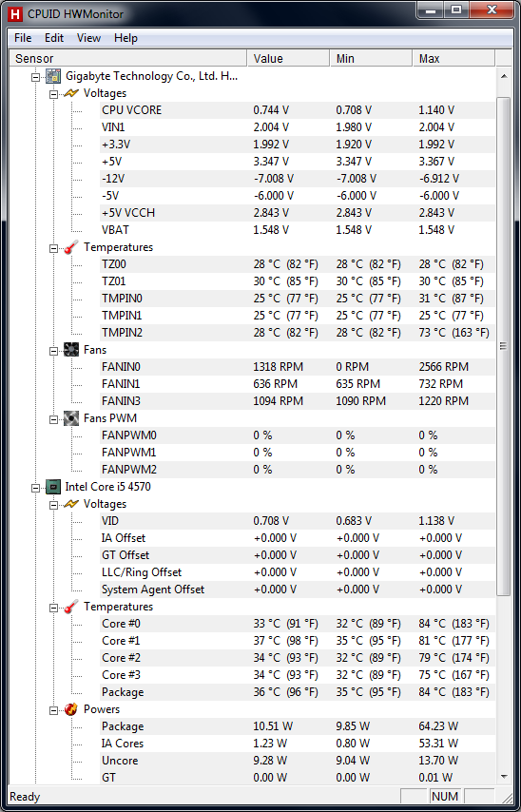Click the lightning bolt icon beside Gigabyte Voltages

pyautogui.click(x=71, y=93)
